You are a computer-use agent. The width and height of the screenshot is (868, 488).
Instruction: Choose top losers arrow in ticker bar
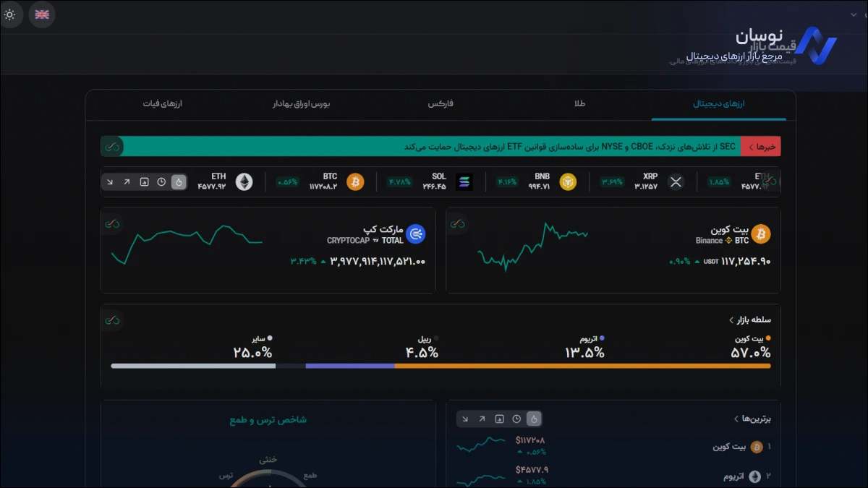point(110,182)
